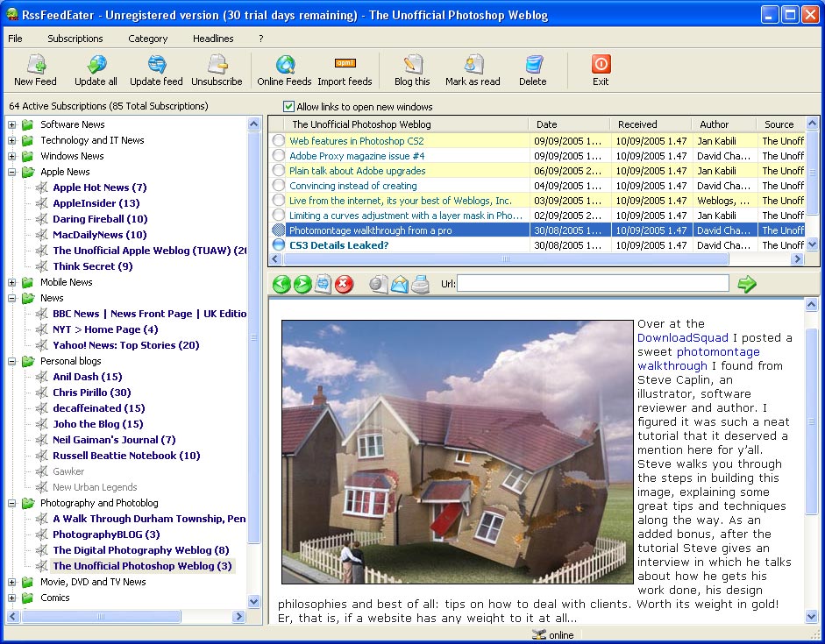The height and width of the screenshot is (644, 825).
Task: Open the Category menu
Action: coord(148,39)
